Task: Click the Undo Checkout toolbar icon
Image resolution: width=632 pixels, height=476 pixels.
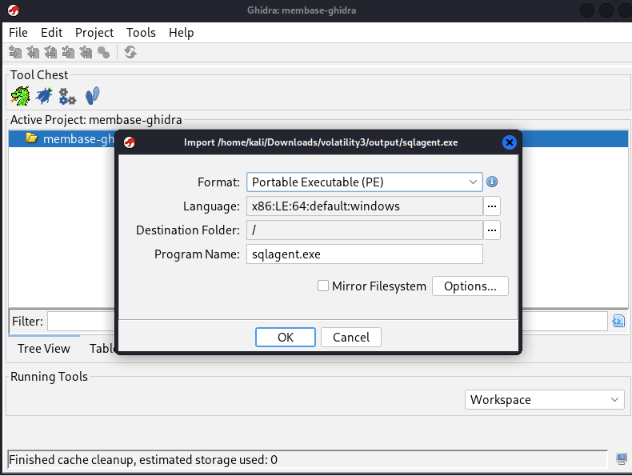Action: (x=86, y=52)
